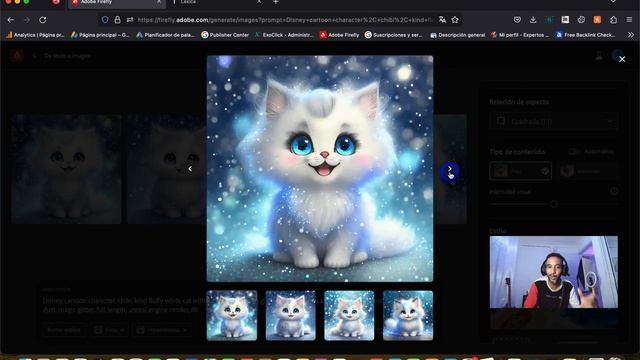Open the Publisher Center bookmark

click(x=225, y=35)
